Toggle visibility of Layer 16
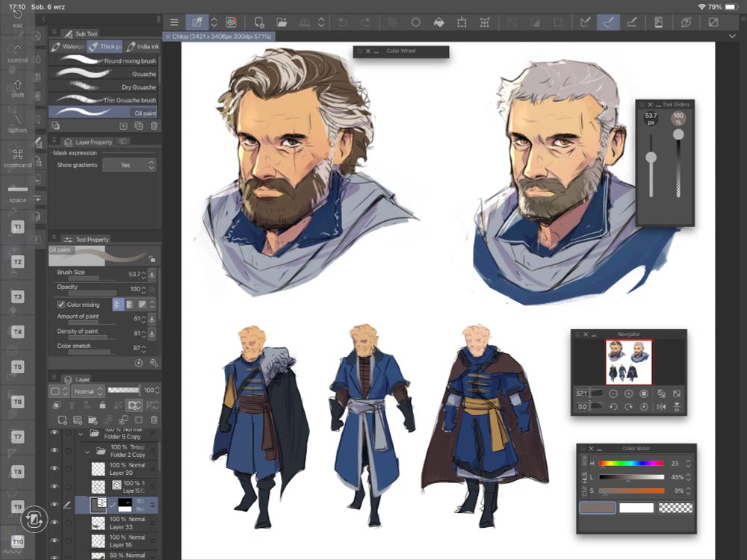The width and height of the screenshot is (747, 560). coord(55,541)
